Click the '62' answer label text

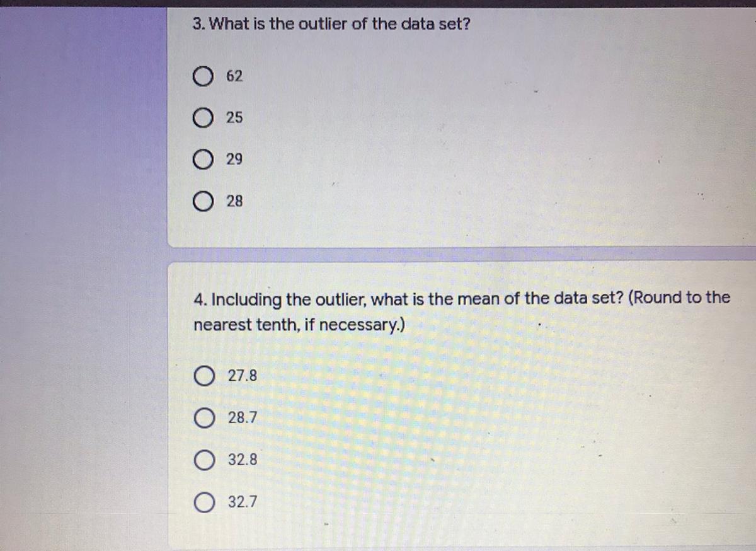pos(234,76)
